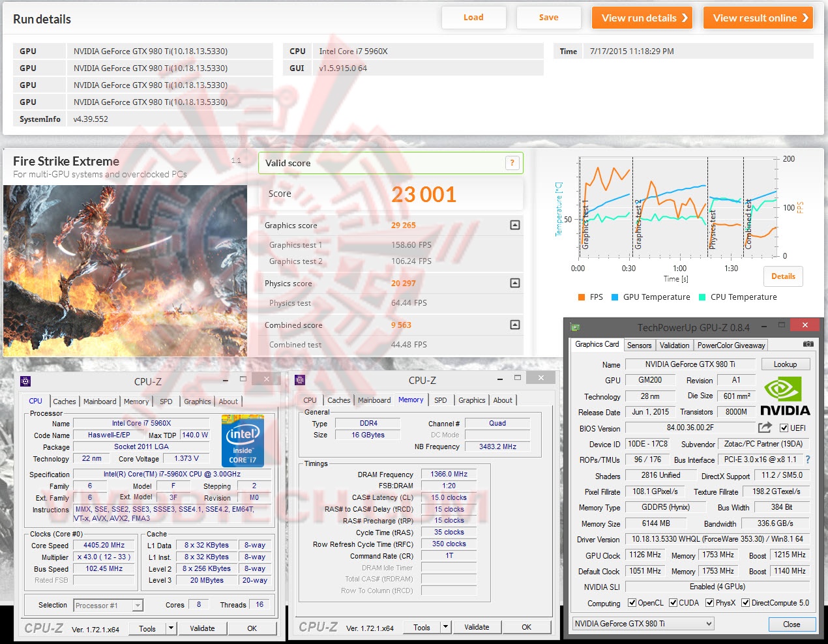The width and height of the screenshot is (828, 644).
Task: Open graph Details button
Action: click(x=783, y=276)
